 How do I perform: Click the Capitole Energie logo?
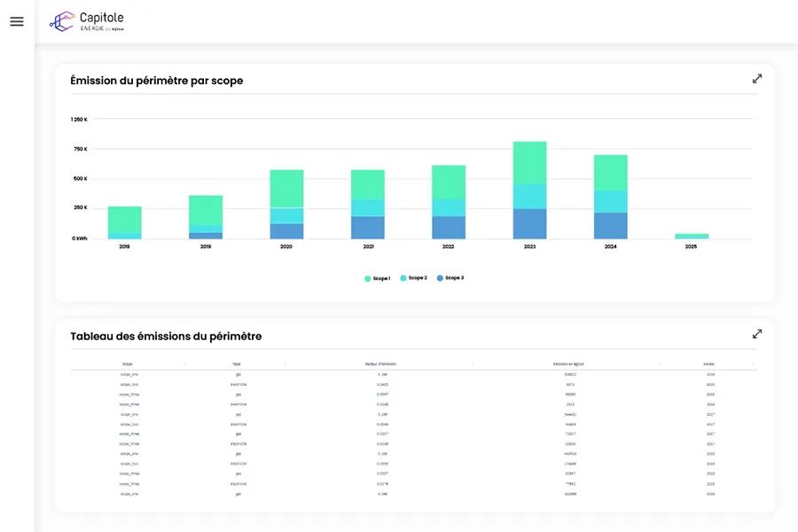coord(87,21)
